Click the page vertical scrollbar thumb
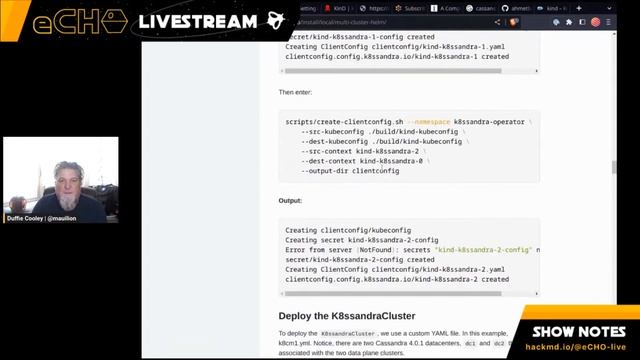The height and width of the screenshot is (360, 640). [x=614, y=167]
